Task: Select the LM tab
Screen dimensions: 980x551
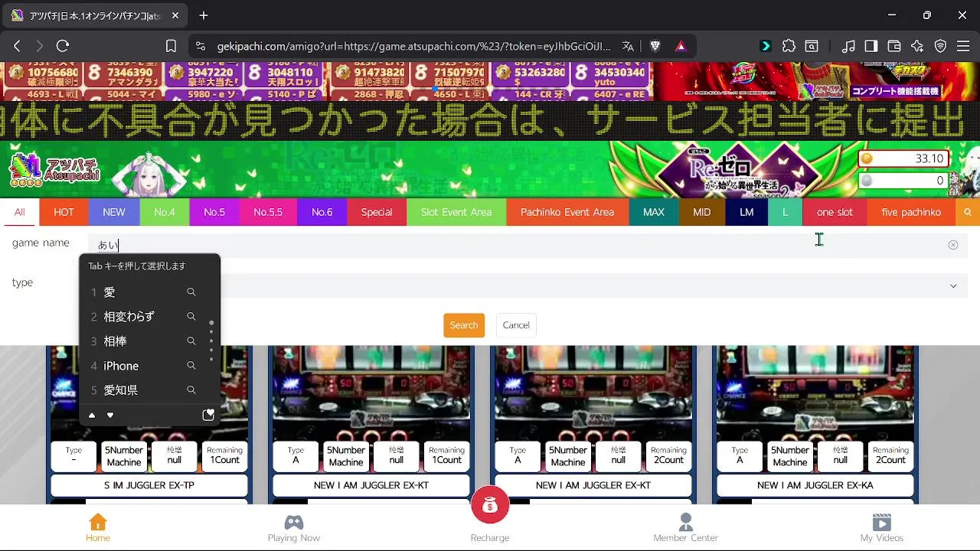Action: tap(746, 212)
